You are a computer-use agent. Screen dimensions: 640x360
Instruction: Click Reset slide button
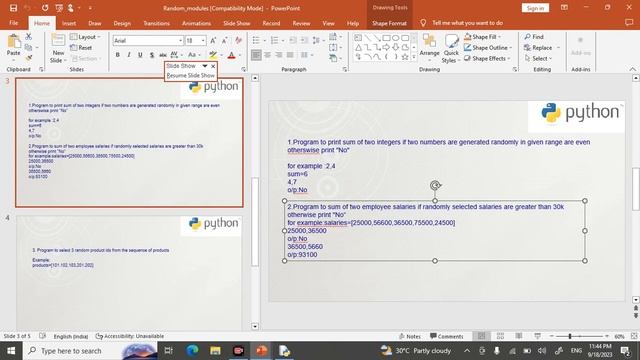click(x=81, y=48)
